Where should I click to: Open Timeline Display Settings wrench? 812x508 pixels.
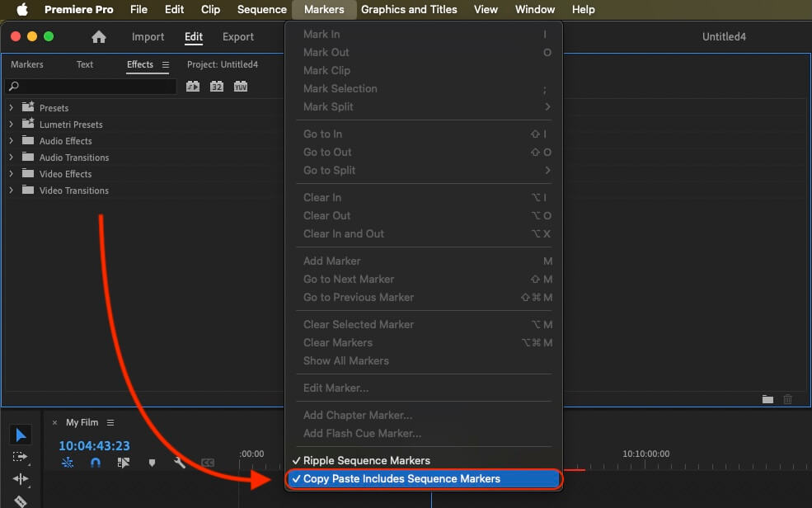(x=180, y=463)
